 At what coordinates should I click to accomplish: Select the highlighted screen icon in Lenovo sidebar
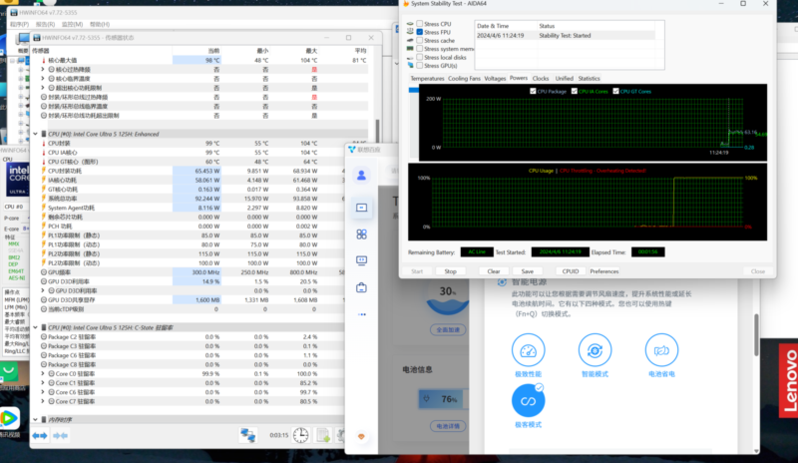pyautogui.click(x=361, y=208)
